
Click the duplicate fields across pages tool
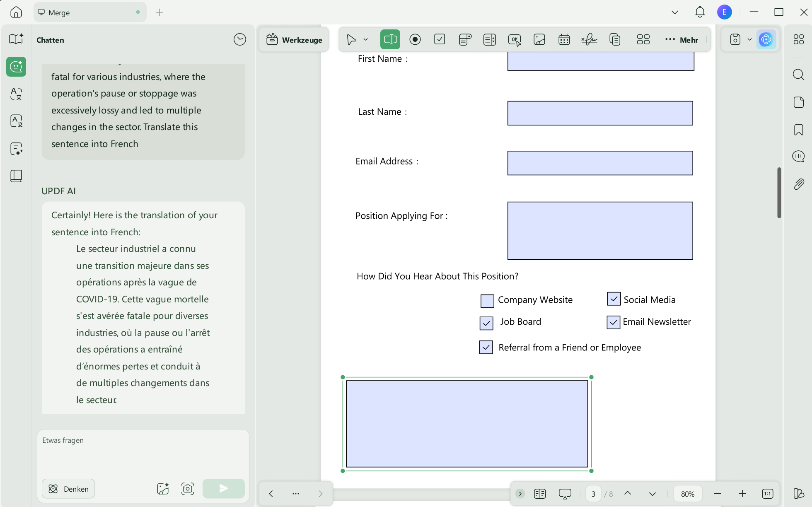pos(615,39)
